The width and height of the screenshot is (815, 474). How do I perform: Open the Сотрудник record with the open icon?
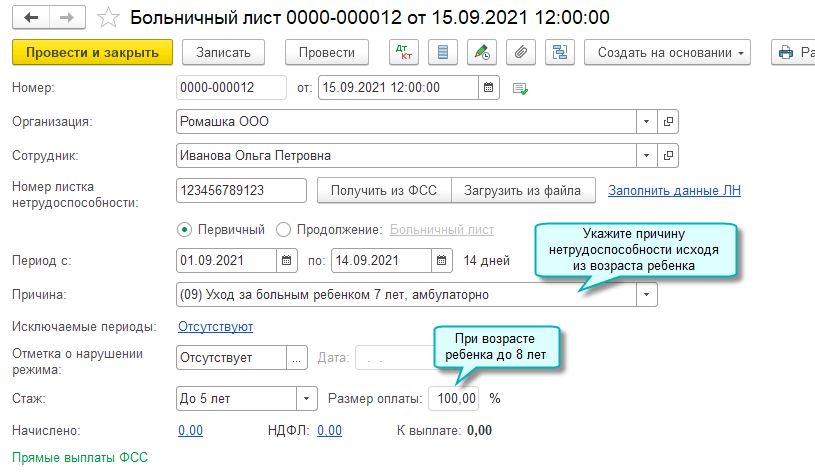(668, 155)
